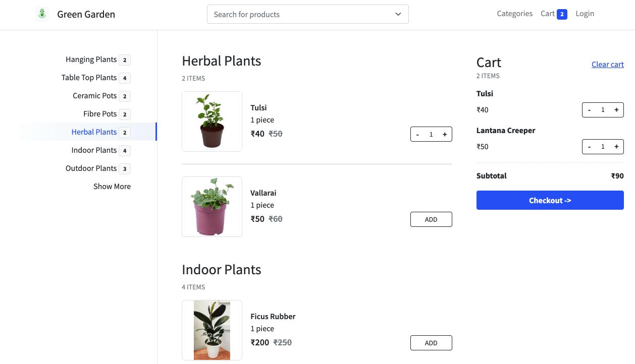Image resolution: width=635 pixels, height=364 pixels.
Task: Proceed with the Checkout button
Action: point(550,200)
